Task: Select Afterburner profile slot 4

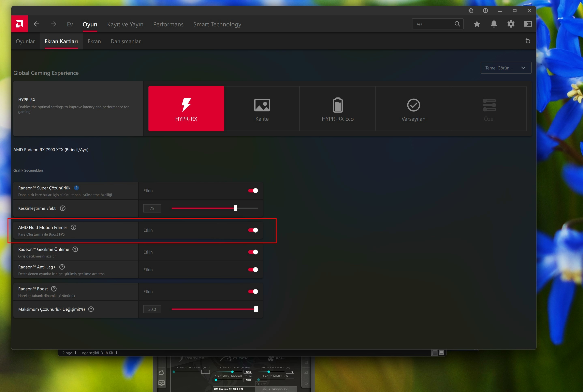Action: [x=306, y=373]
